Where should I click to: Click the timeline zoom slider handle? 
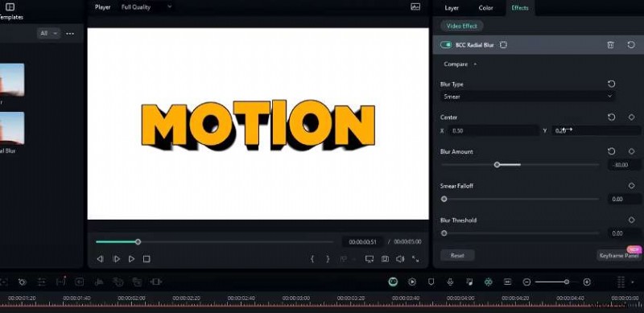(567, 282)
